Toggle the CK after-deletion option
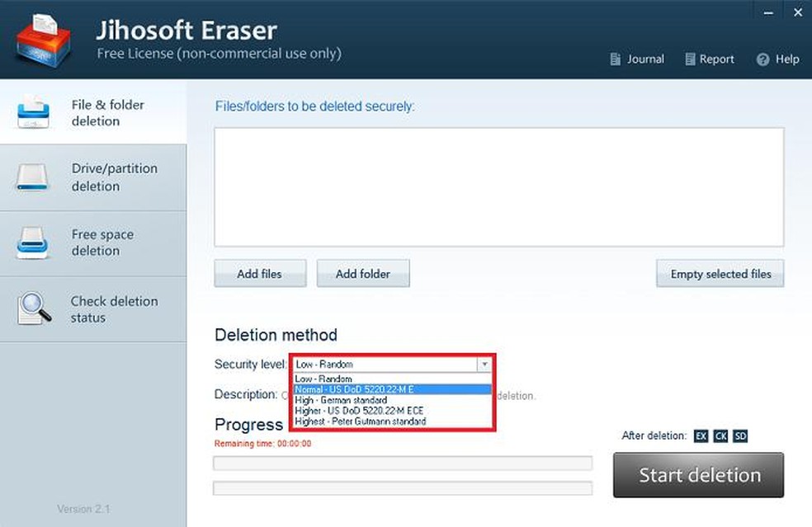 720,436
